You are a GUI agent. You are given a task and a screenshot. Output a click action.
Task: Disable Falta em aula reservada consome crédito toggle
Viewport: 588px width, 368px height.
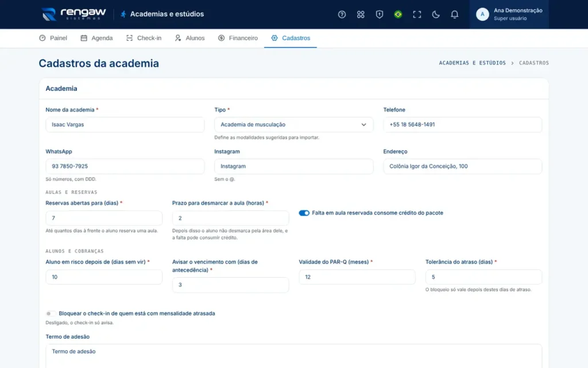tap(304, 213)
